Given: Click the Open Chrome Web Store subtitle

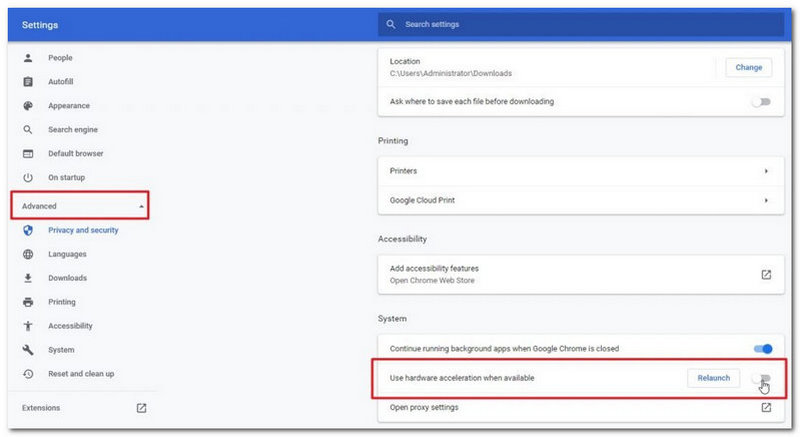Looking at the screenshot, I should [x=432, y=280].
